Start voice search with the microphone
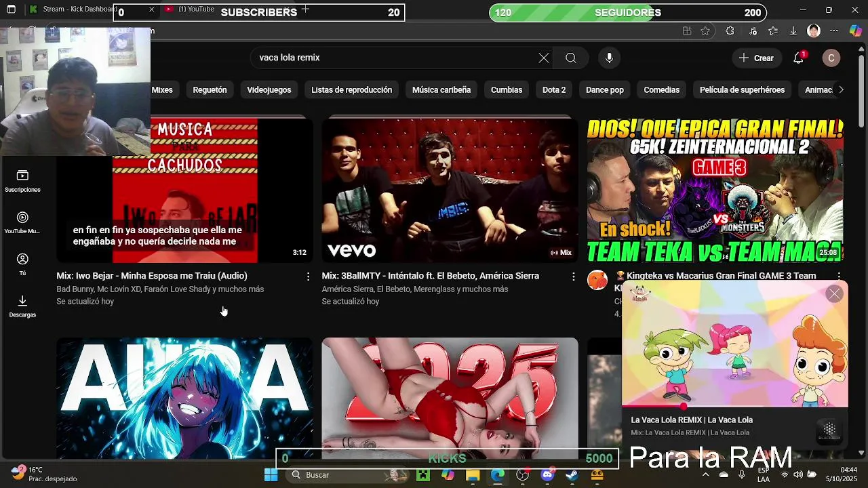 [x=609, y=58]
